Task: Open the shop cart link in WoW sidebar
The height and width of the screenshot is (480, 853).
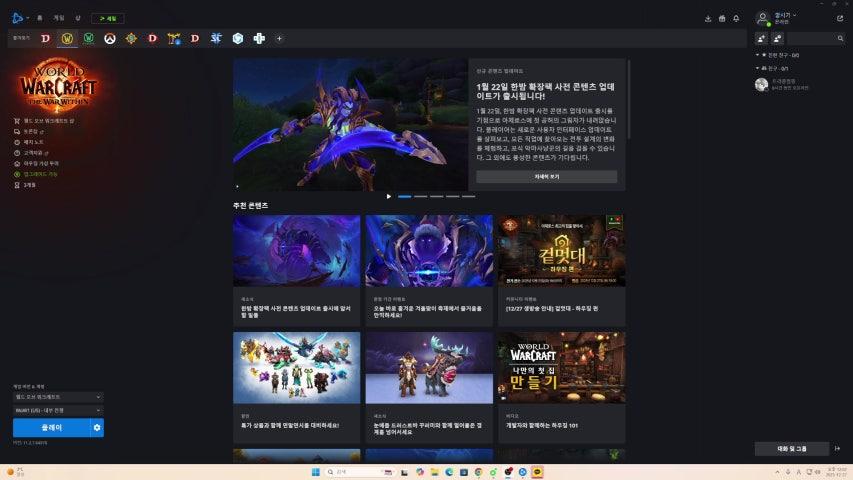Action: click(x=44, y=121)
